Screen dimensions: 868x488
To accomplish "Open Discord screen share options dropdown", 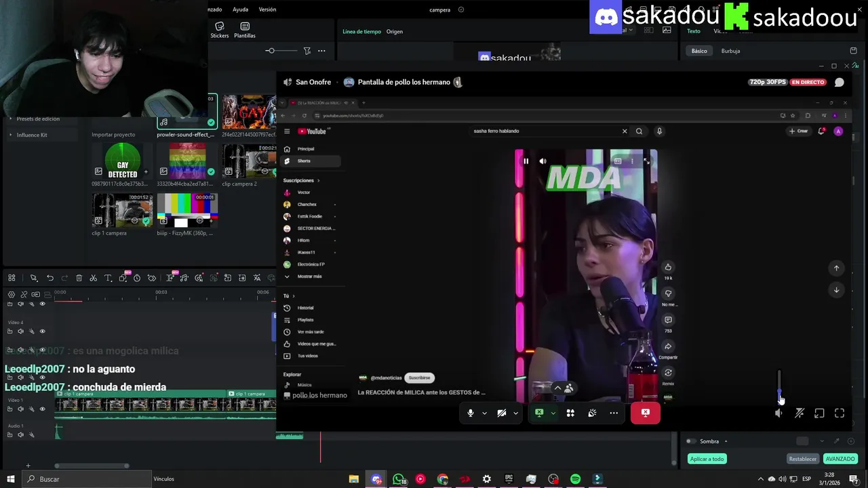I will coord(553,413).
